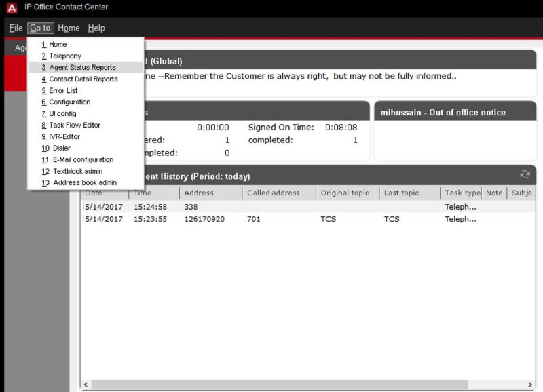This screenshot has width=543, height=392.
Task: Select the history row at 15:24:58
Action: [308, 207]
